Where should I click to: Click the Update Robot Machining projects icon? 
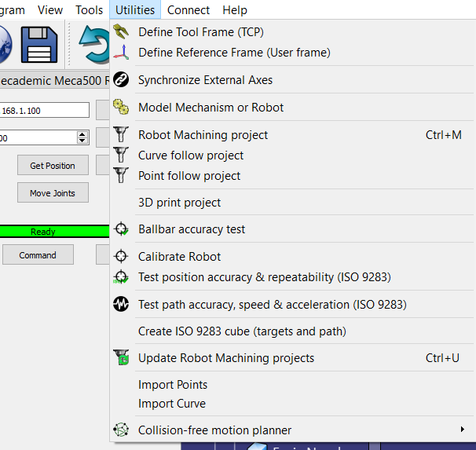point(121,358)
